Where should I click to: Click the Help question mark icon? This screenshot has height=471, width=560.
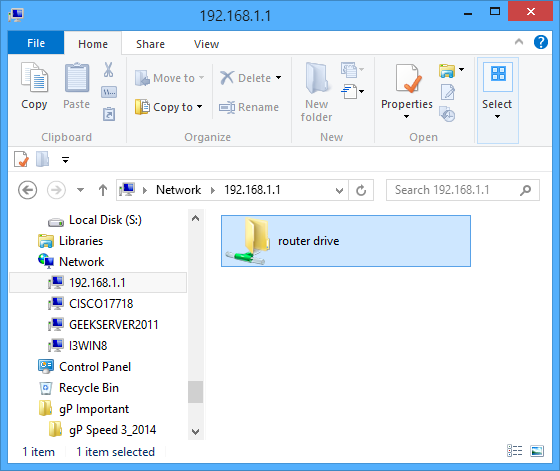point(541,42)
